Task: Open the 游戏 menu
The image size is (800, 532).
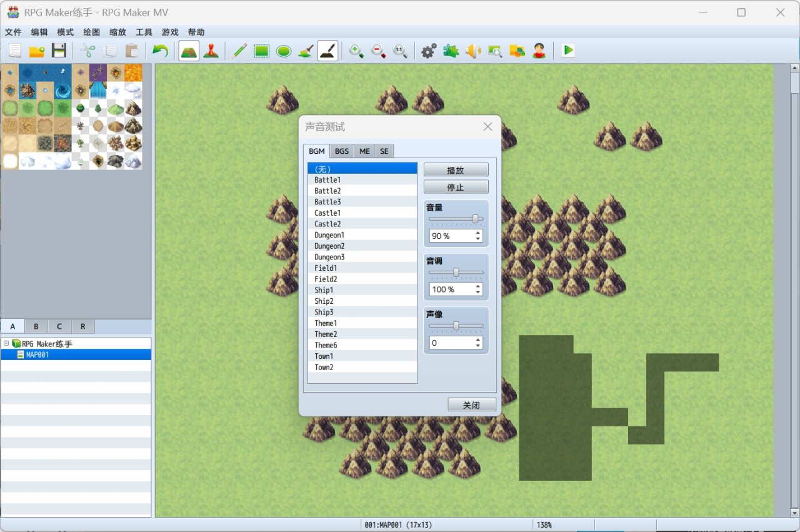Action: (170, 32)
